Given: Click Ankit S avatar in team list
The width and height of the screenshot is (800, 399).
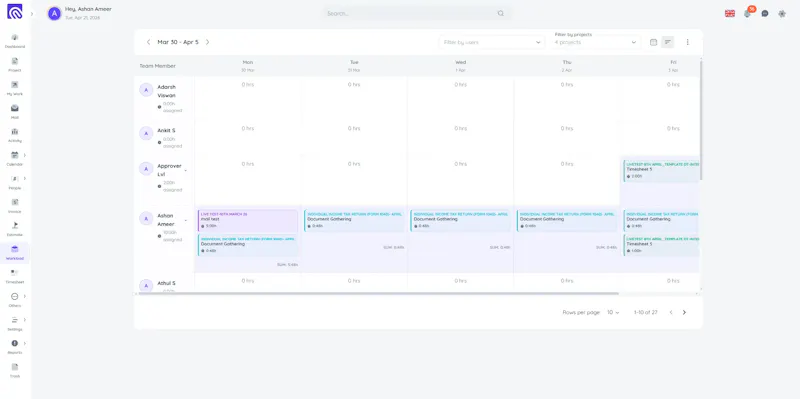Looking at the screenshot, I should 146,133.
